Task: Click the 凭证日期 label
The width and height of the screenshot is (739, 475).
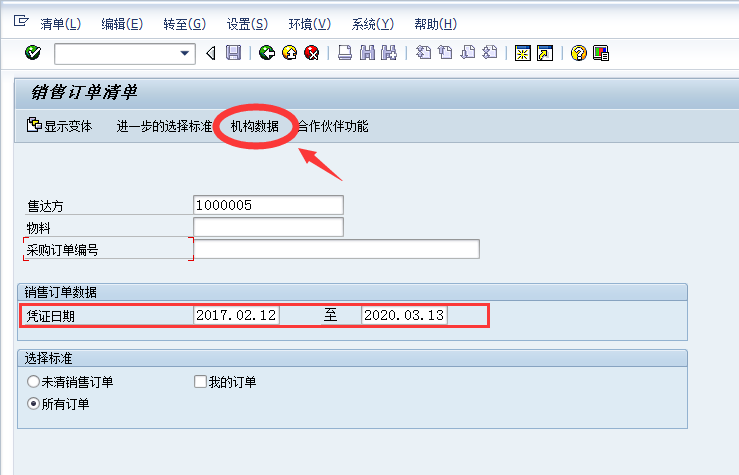Action: pyautogui.click(x=50, y=316)
